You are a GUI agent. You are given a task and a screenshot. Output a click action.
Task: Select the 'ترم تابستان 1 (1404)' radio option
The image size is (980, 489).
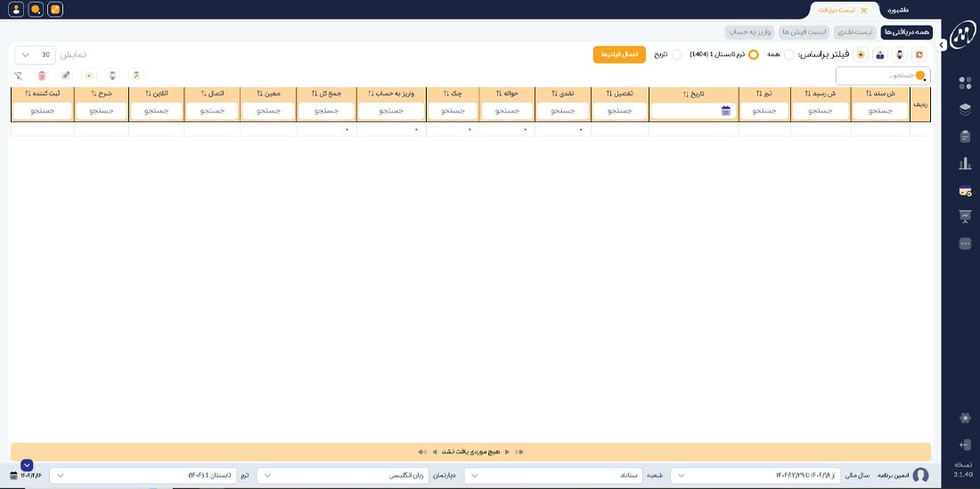(x=753, y=54)
